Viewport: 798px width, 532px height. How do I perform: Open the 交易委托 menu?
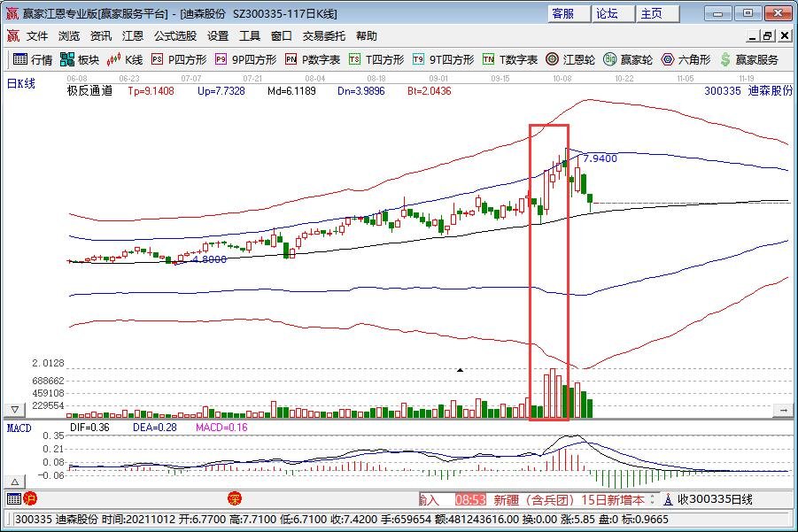[324, 36]
